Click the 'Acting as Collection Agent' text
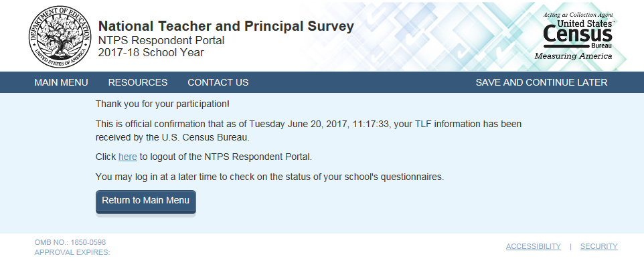Screen dimensions: 644x271 click(578, 15)
